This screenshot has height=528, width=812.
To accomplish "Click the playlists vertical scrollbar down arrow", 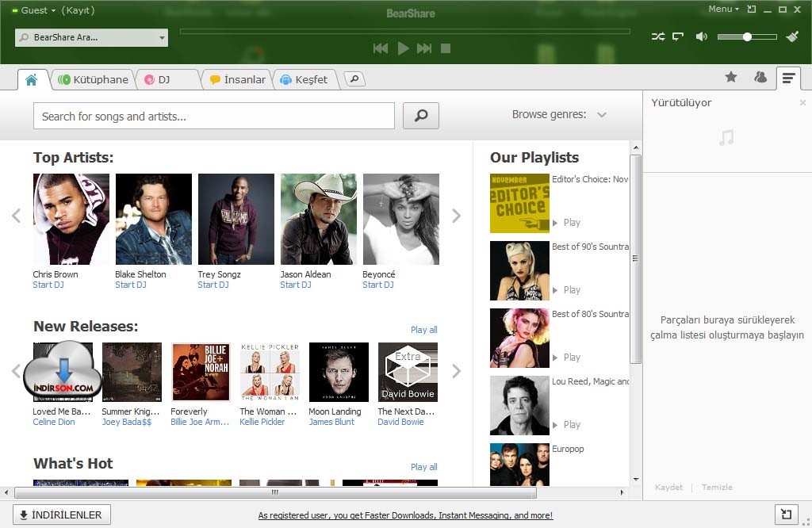I will pyautogui.click(x=636, y=480).
